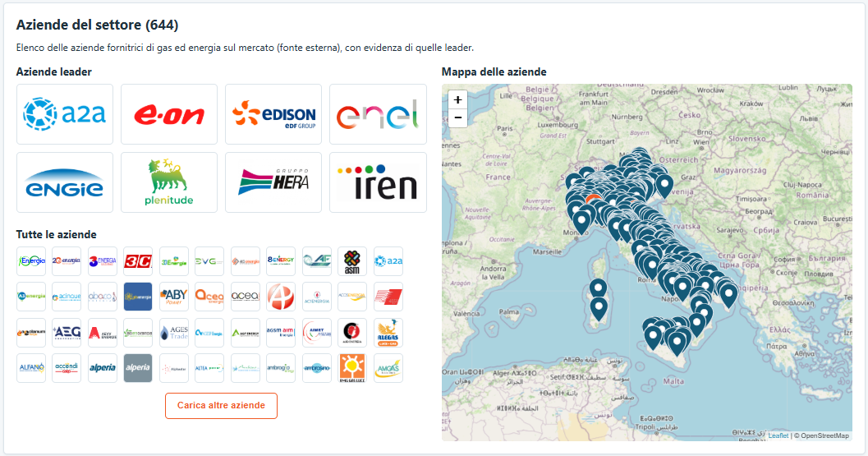Select the asm logo tile
The width and height of the screenshot is (868, 456).
[352, 261]
